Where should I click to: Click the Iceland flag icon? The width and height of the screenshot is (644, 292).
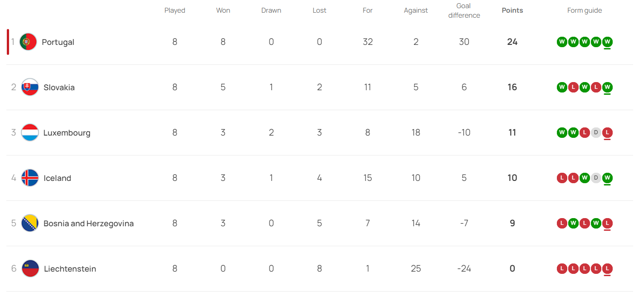coord(30,178)
